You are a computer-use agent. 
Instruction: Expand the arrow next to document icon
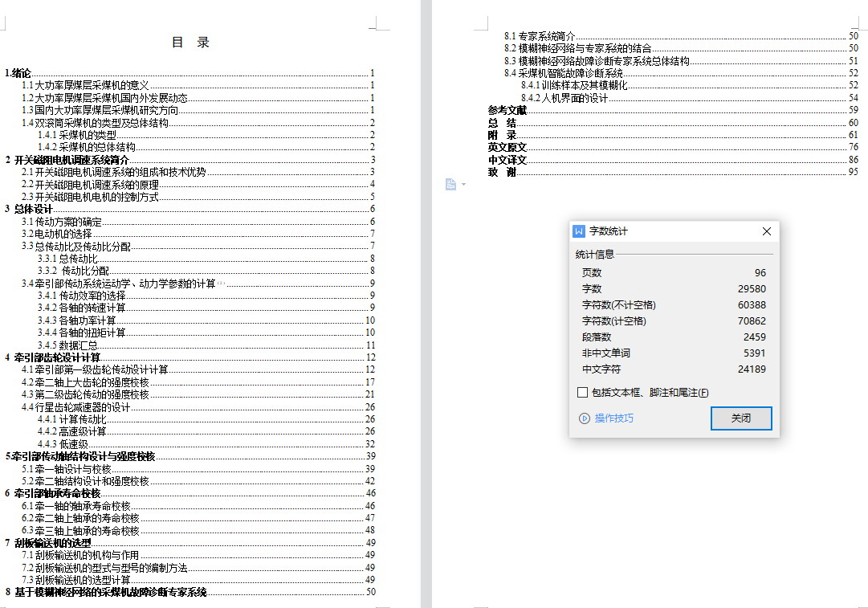(x=463, y=185)
